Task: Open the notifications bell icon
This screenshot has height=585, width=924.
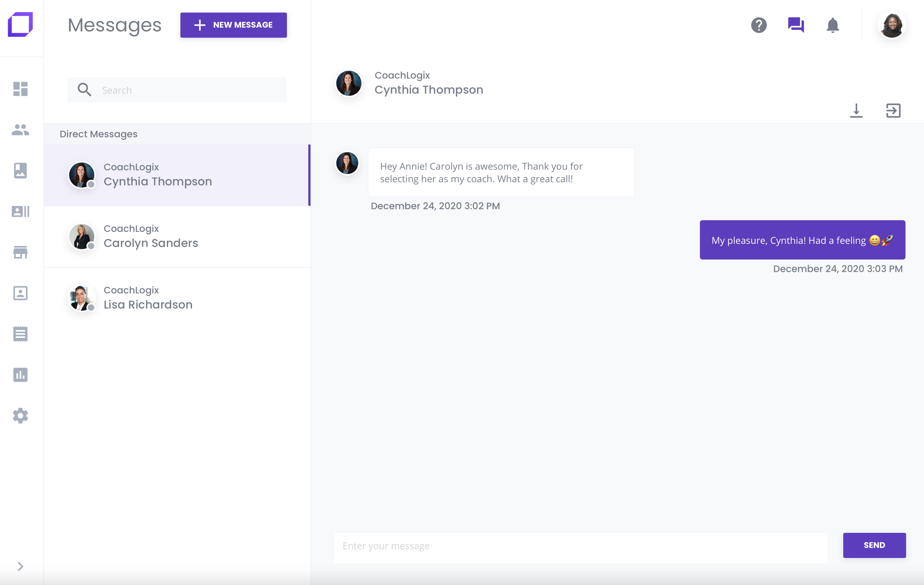Action: [x=832, y=25]
